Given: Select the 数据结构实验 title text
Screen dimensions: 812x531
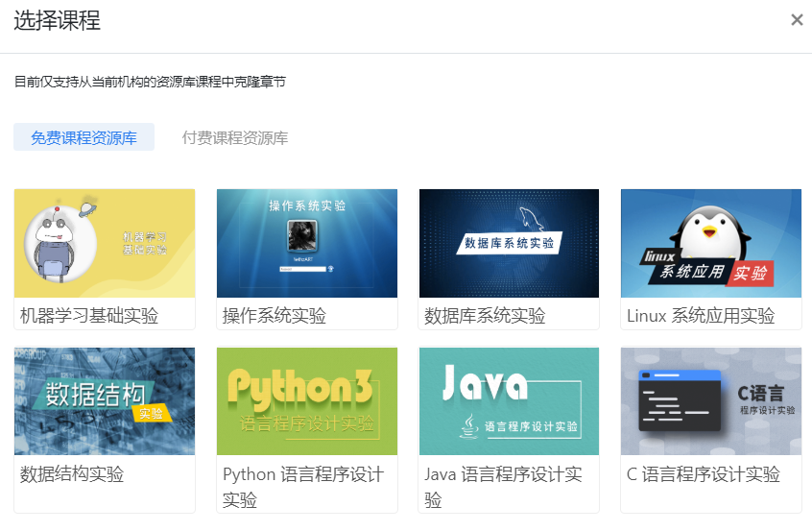Looking at the screenshot, I should coord(72,473).
